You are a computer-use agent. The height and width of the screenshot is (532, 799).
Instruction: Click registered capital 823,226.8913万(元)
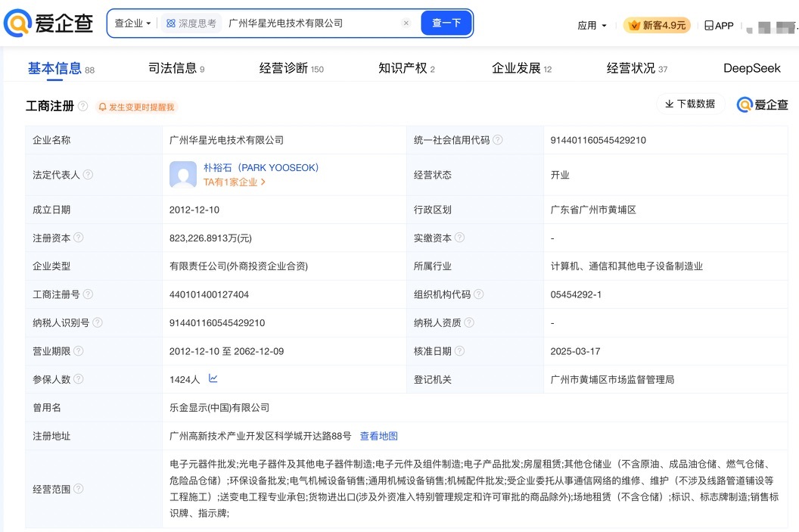pyautogui.click(x=210, y=238)
